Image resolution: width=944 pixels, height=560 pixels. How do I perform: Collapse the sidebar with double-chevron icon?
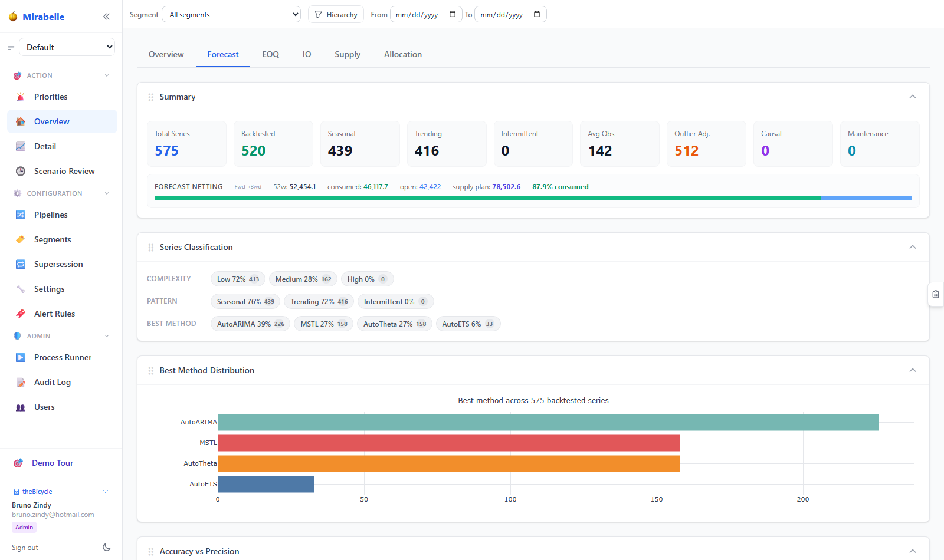pyautogui.click(x=106, y=17)
